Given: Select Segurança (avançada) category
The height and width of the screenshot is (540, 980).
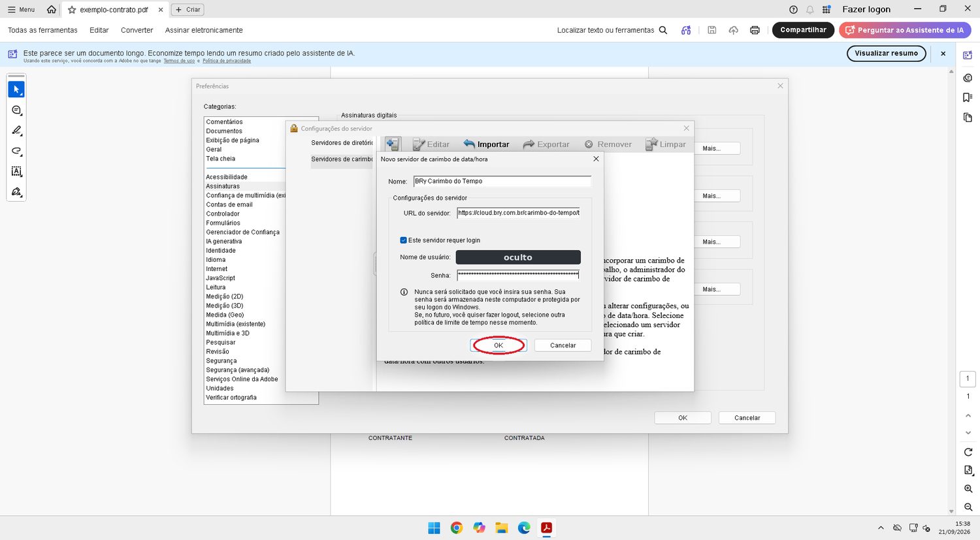Looking at the screenshot, I should point(238,370).
